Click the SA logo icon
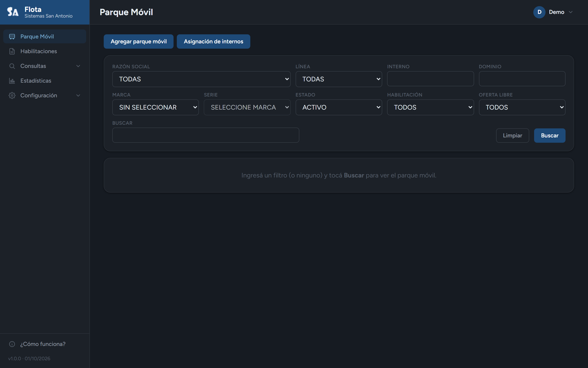Screen dimensions: 588x368 13,12
